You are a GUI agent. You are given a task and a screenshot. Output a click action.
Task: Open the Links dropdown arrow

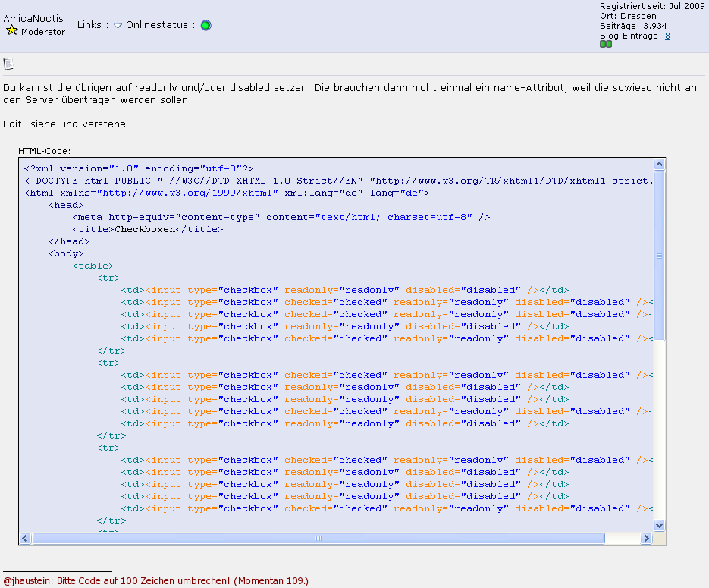click(x=118, y=25)
